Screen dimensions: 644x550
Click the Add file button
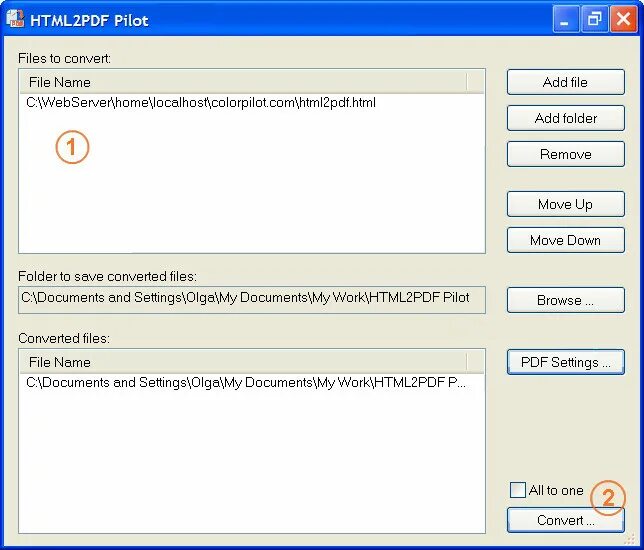pyautogui.click(x=566, y=82)
